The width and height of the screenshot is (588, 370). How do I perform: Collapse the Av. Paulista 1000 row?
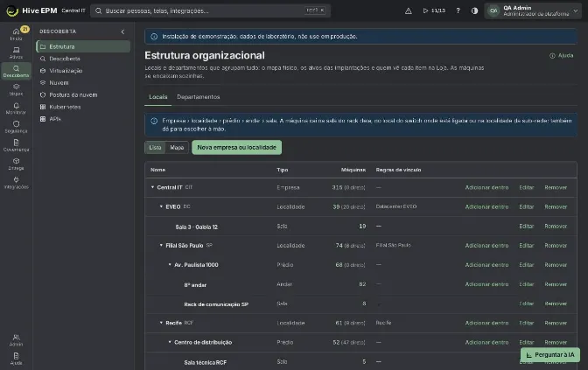click(170, 265)
